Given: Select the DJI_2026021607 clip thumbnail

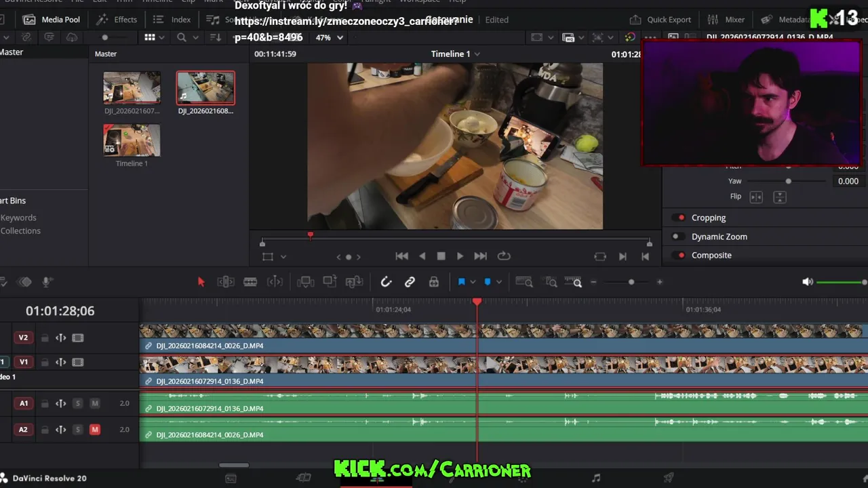Looking at the screenshot, I should click(x=132, y=87).
